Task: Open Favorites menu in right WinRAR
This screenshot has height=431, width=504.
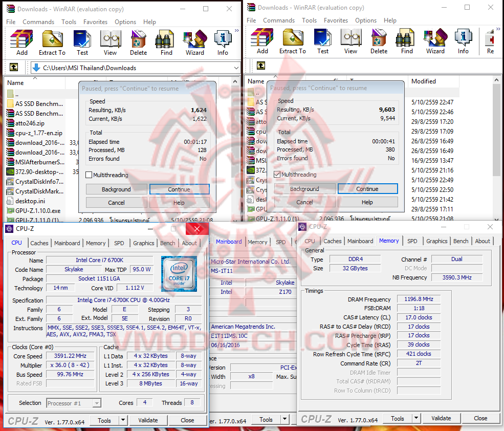Action: pyautogui.click(x=336, y=20)
